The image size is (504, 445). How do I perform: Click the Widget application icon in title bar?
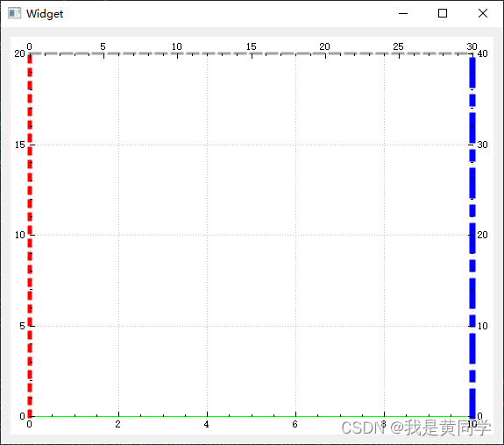15,13
